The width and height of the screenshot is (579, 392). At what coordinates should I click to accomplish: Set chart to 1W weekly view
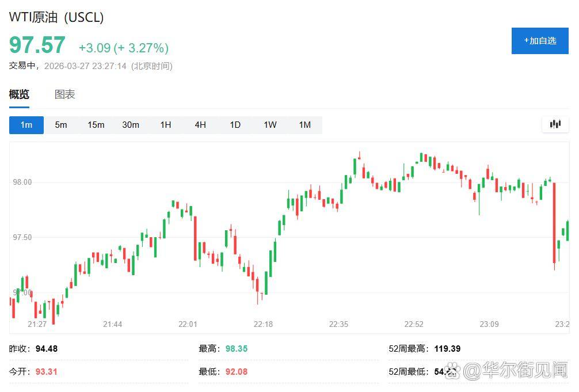(270, 125)
